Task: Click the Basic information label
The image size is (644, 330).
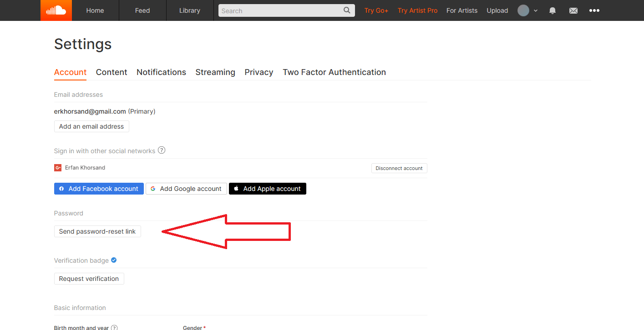Action: [80, 308]
